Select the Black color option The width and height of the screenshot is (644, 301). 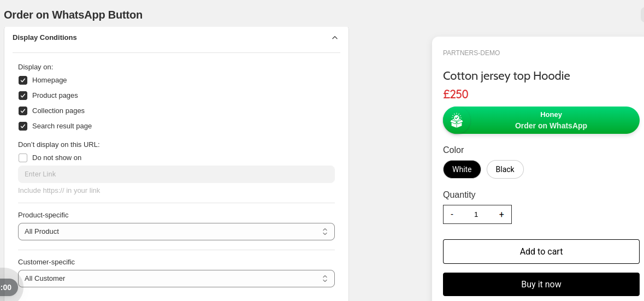pyautogui.click(x=505, y=169)
